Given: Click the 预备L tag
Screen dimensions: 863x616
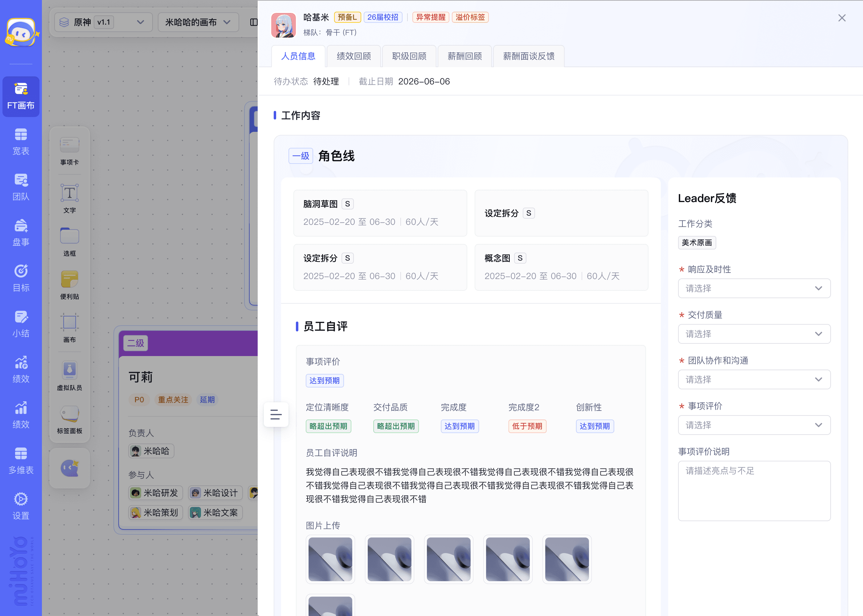Looking at the screenshot, I should coord(347,18).
